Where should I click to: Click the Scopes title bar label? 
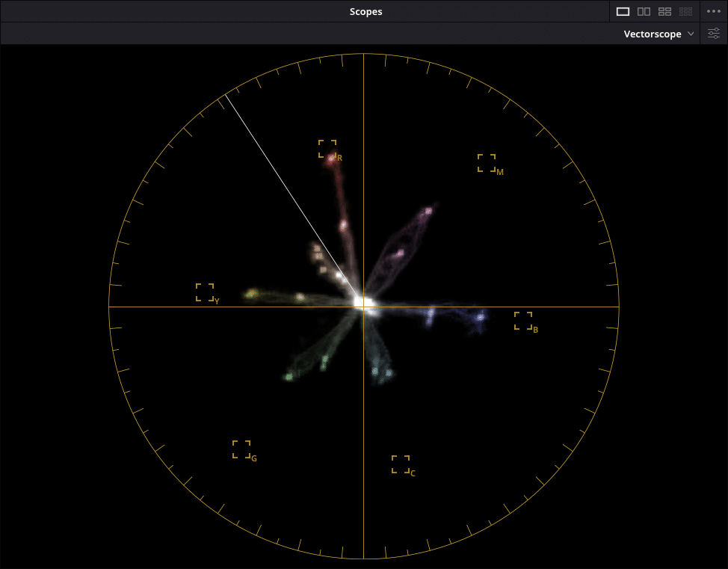[365, 11]
